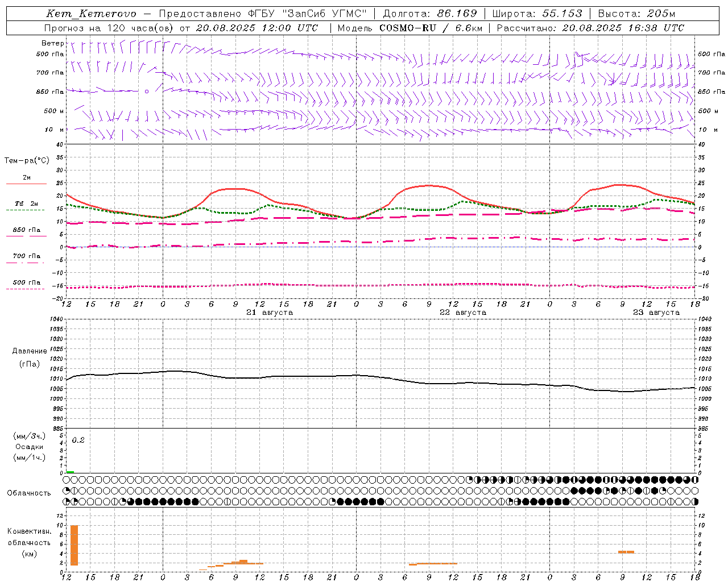Click the tall orange convective cloud bar

[x=74, y=545]
